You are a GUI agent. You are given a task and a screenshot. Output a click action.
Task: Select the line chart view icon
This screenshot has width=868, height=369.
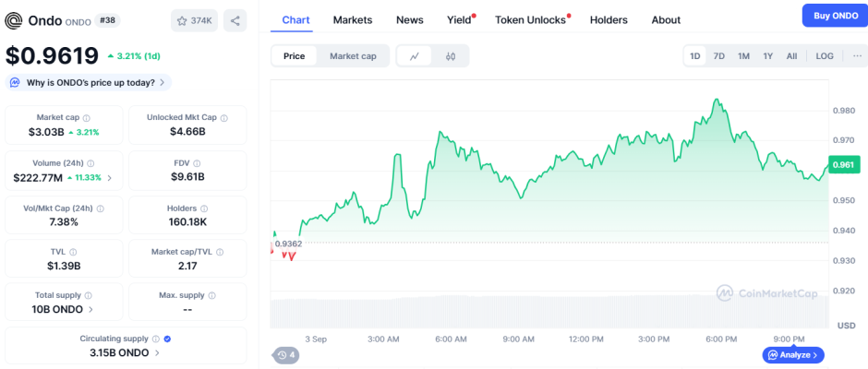point(415,56)
